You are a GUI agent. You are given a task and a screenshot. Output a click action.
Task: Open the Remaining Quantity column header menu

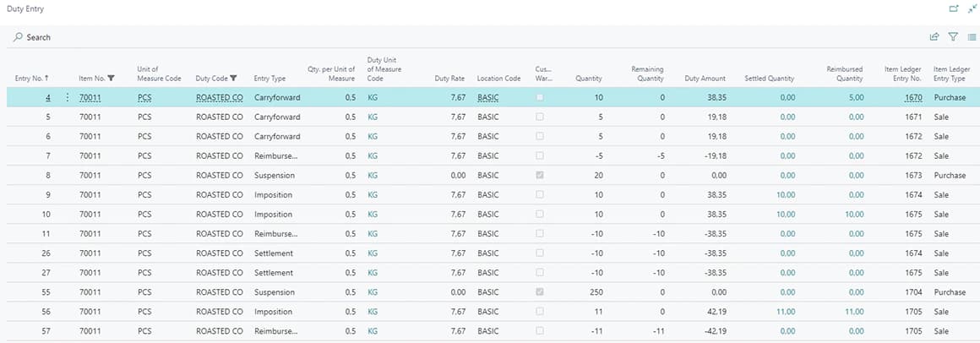(647, 73)
